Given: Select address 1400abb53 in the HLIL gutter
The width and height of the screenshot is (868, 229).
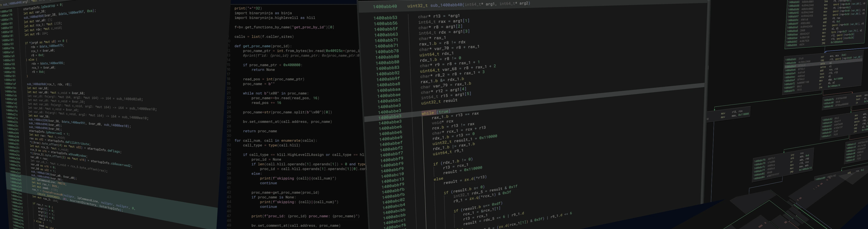Looking at the screenshot, I should pos(385,18).
